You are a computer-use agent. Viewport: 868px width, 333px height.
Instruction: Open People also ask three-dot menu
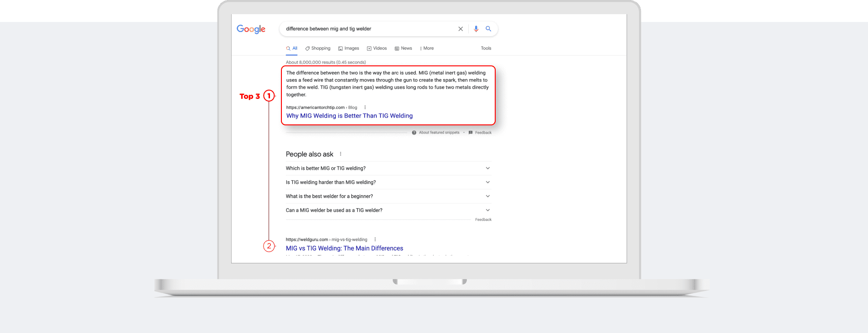[341, 154]
